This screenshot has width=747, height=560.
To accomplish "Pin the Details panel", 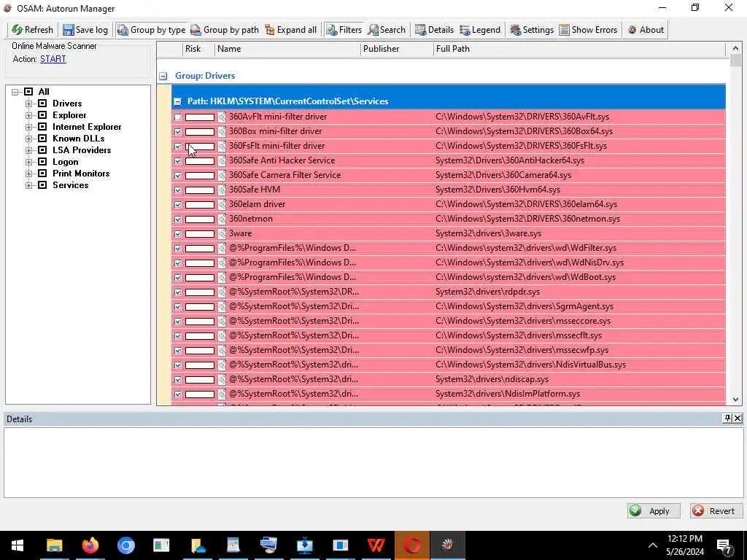I will tap(727, 418).
